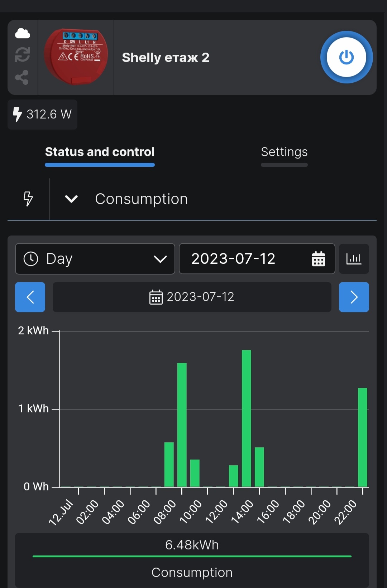
Task: Click the date field showing 2023-07-12
Action: tap(257, 259)
